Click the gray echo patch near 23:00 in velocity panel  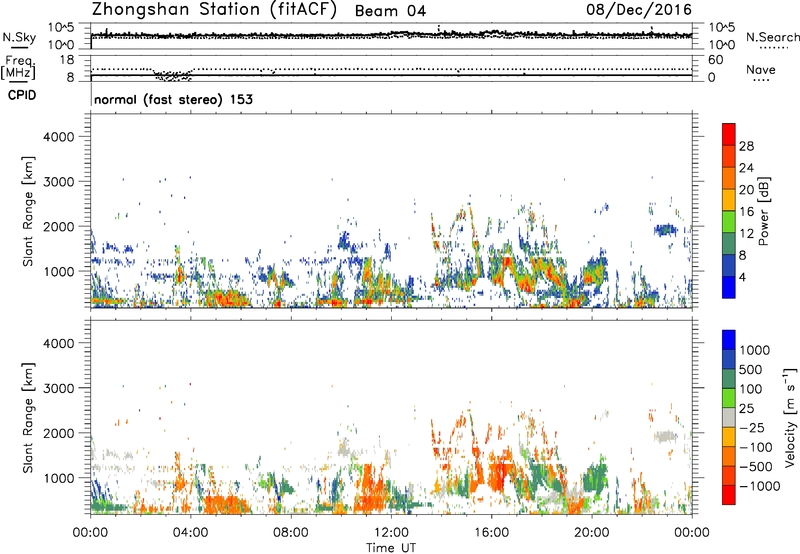click(x=665, y=437)
